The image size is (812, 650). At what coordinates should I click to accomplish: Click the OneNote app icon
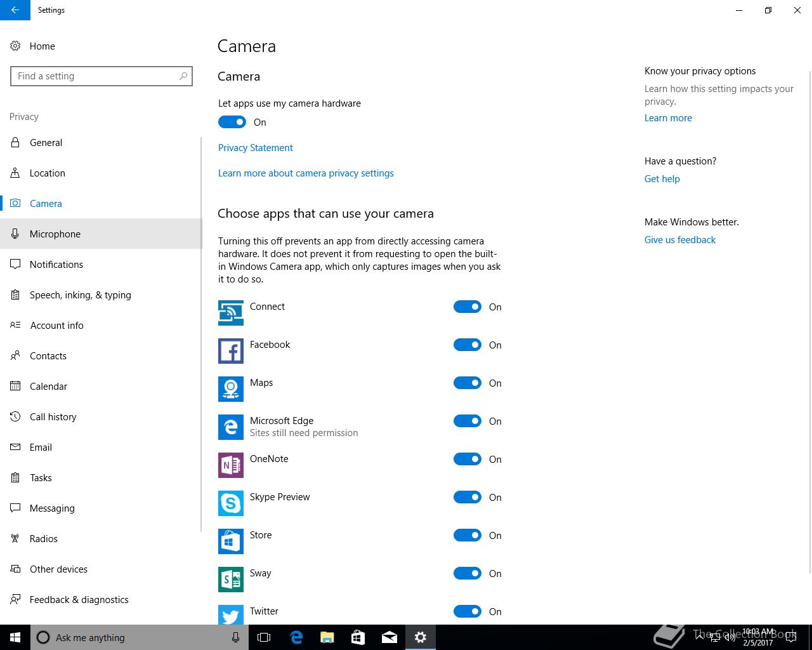tap(231, 465)
